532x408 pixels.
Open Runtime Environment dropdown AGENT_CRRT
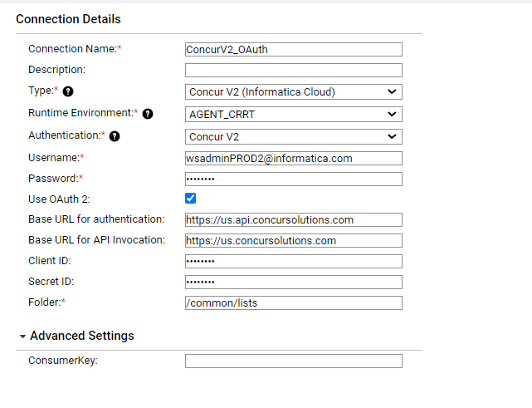294,114
